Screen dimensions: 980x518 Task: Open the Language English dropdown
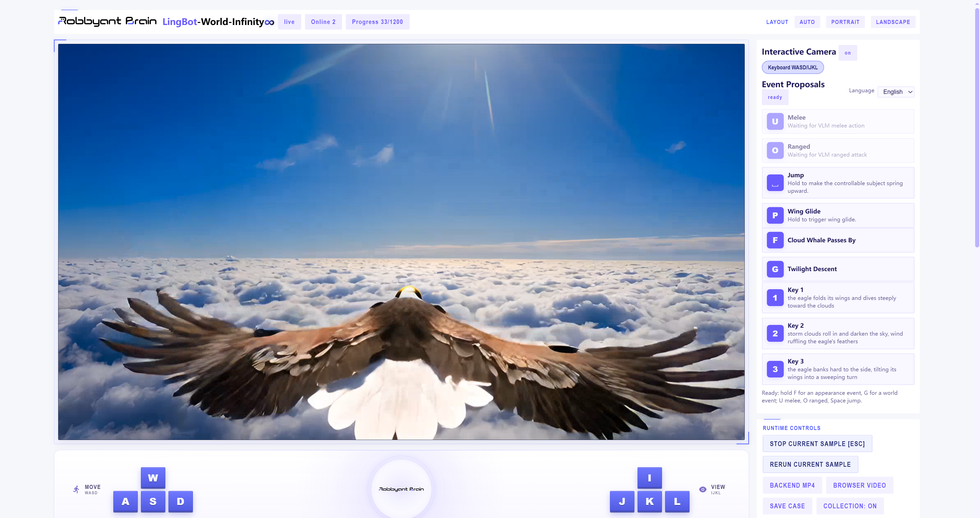tap(896, 92)
